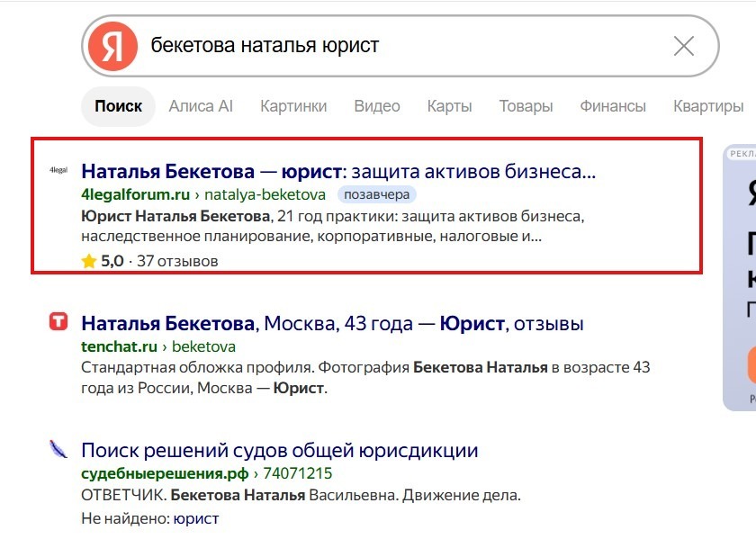Viewport: 756px width, 548px height.
Task: Click the '5,0' rating value
Action: click(112, 261)
